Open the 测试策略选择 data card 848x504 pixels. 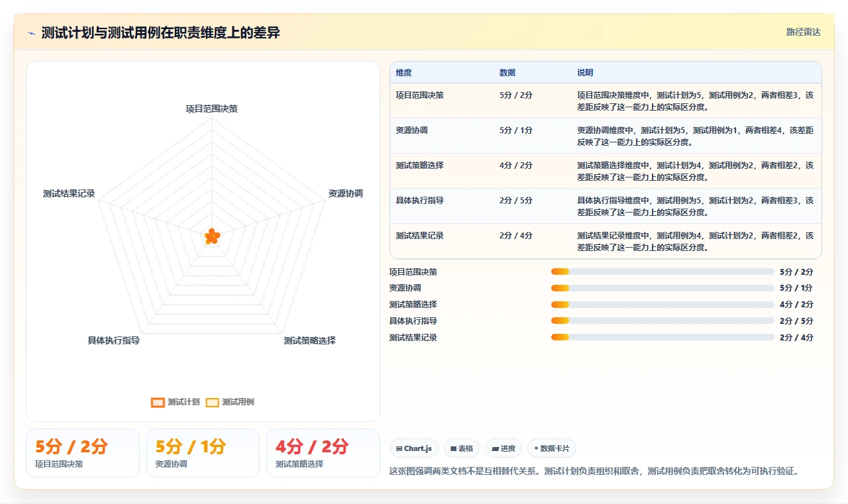(323, 453)
